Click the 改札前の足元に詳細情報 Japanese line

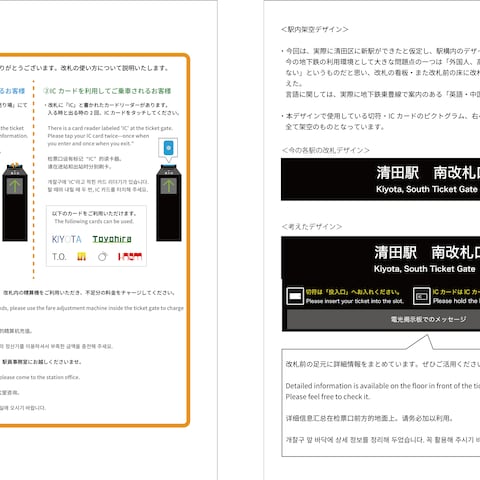point(383,364)
